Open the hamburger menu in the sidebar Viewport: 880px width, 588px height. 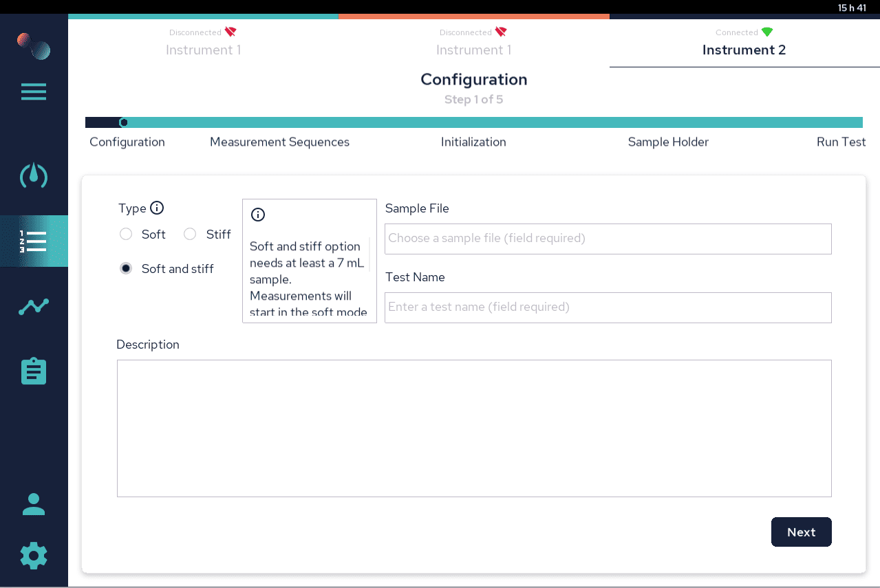34,91
